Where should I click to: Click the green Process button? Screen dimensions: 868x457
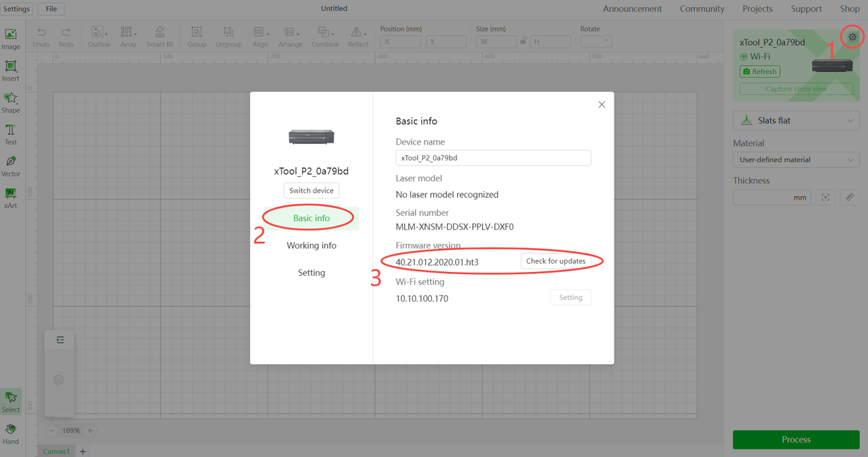[x=796, y=439]
